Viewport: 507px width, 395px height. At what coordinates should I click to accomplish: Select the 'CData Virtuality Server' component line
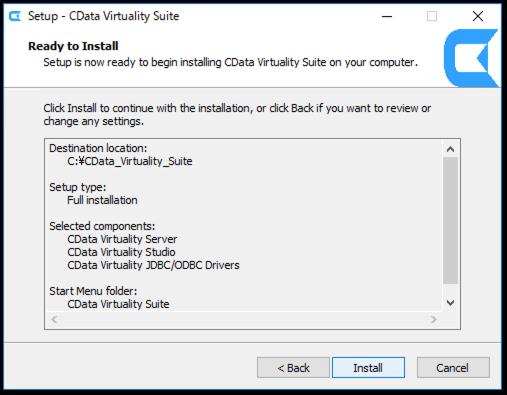pyautogui.click(x=122, y=239)
